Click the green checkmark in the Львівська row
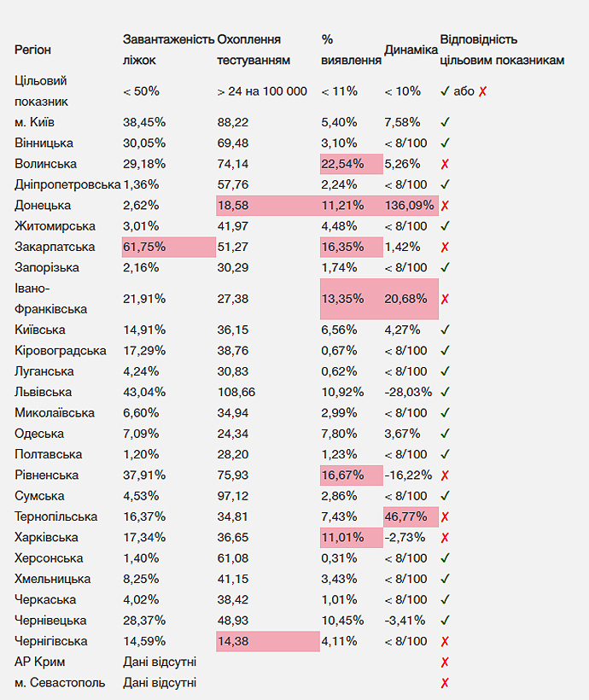 445,392
